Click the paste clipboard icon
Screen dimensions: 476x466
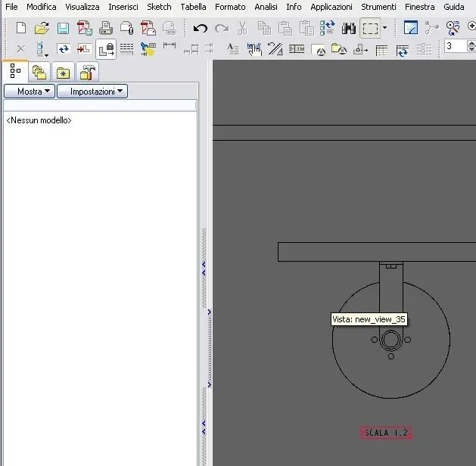[x=285, y=29]
